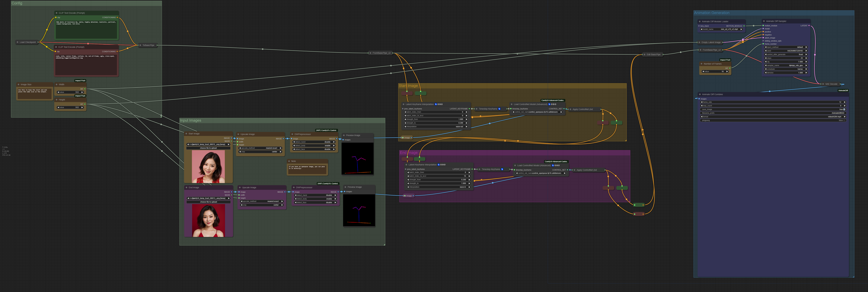Collapse the Animate Diff Combine node dot
Viewport: 868px width, 292px height.
tap(700, 94)
